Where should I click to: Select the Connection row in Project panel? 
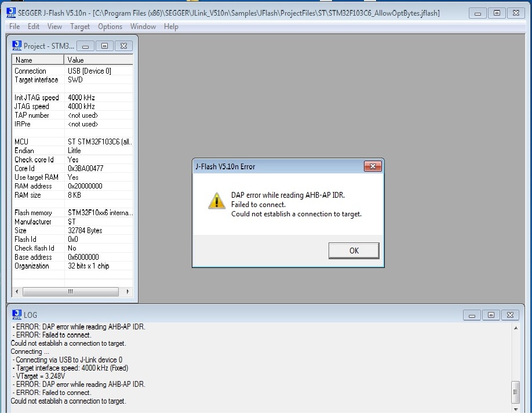click(x=72, y=71)
